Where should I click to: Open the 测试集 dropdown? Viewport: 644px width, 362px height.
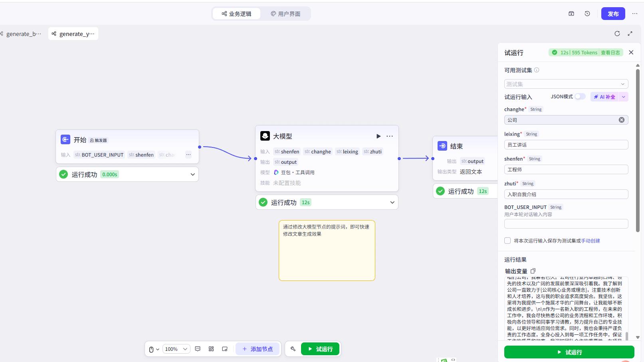566,84
